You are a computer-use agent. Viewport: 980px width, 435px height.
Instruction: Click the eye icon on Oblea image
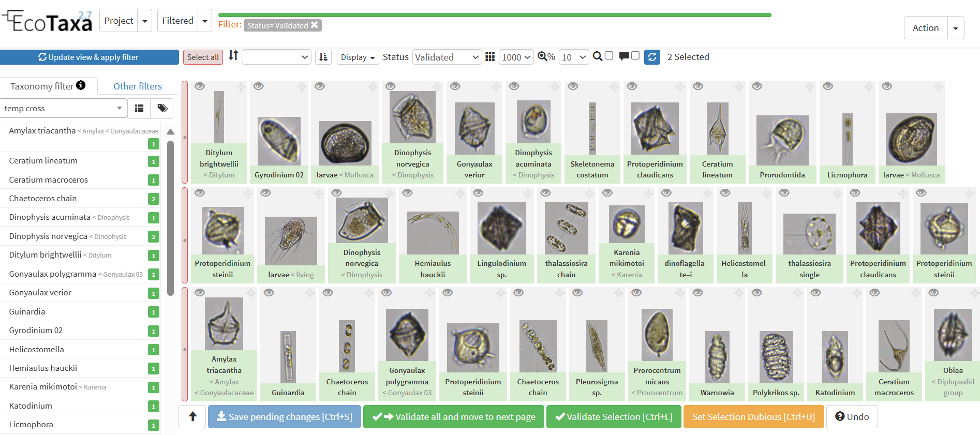point(933,293)
